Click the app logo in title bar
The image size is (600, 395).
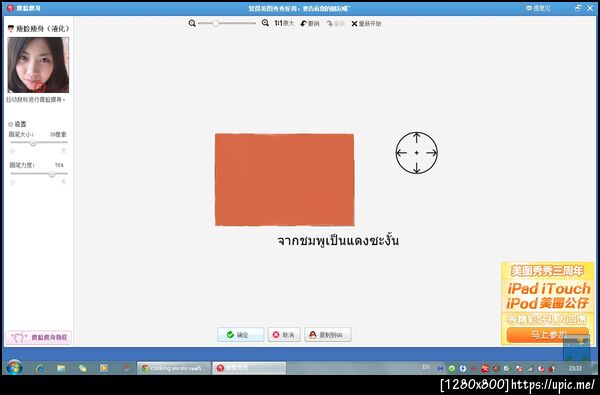(10, 8)
